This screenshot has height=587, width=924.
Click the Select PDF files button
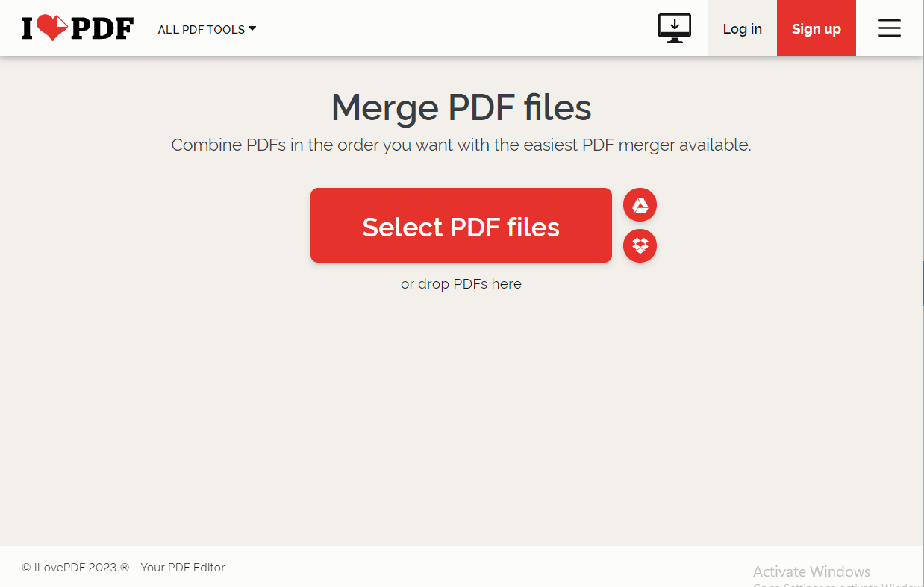click(461, 225)
